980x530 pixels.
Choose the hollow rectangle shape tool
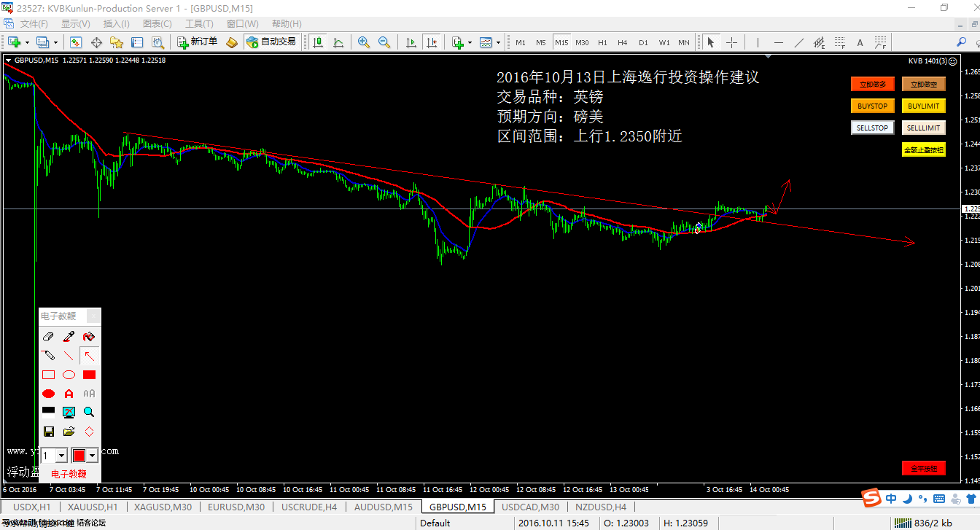click(x=48, y=375)
